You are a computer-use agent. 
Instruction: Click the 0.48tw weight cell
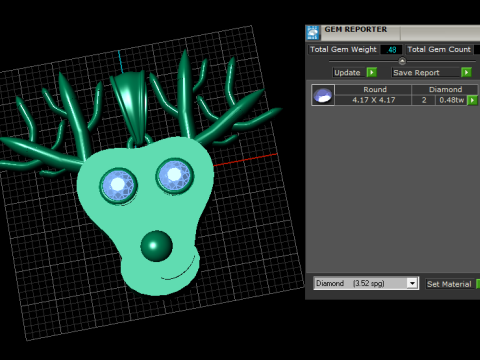[451, 100]
